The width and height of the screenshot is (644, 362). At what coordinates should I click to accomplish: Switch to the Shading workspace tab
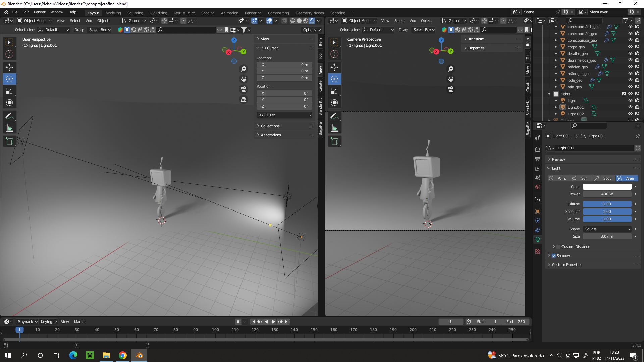(208, 13)
